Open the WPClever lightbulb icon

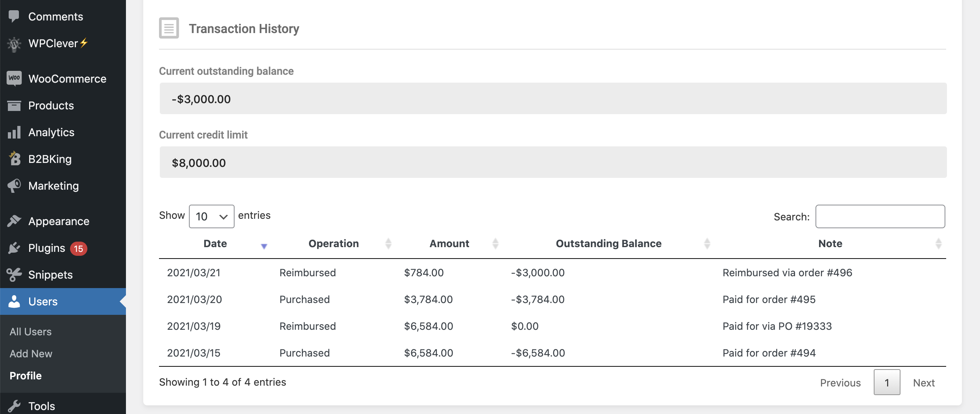[14, 44]
